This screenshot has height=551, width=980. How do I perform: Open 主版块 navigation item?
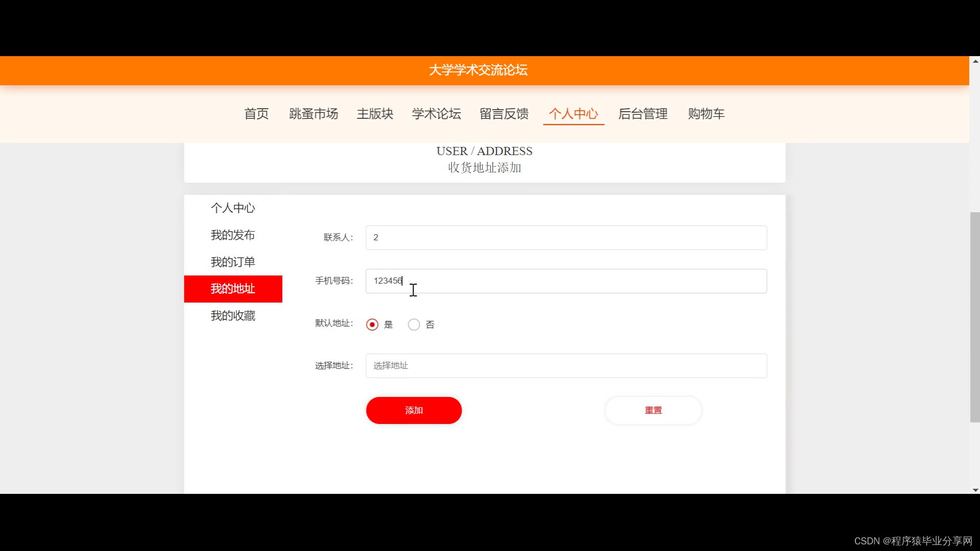375,114
